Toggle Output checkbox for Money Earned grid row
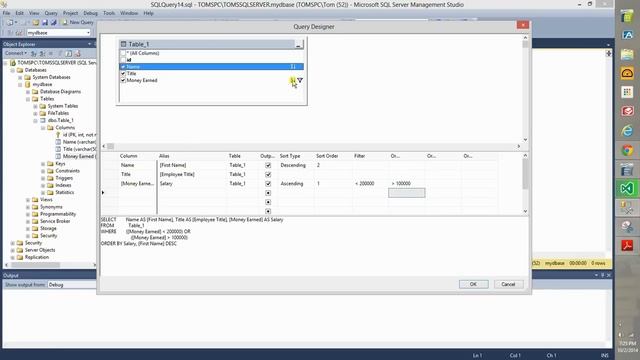The height and width of the screenshot is (360, 640). point(268,184)
